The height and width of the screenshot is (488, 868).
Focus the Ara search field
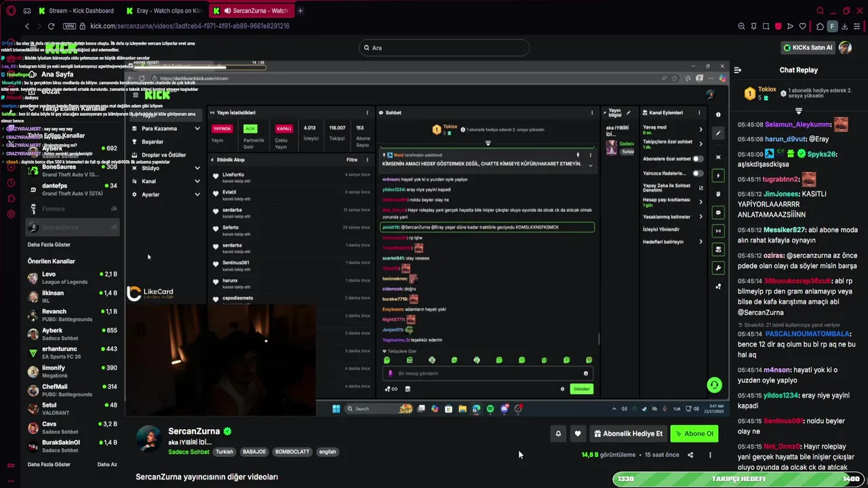tap(444, 47)
